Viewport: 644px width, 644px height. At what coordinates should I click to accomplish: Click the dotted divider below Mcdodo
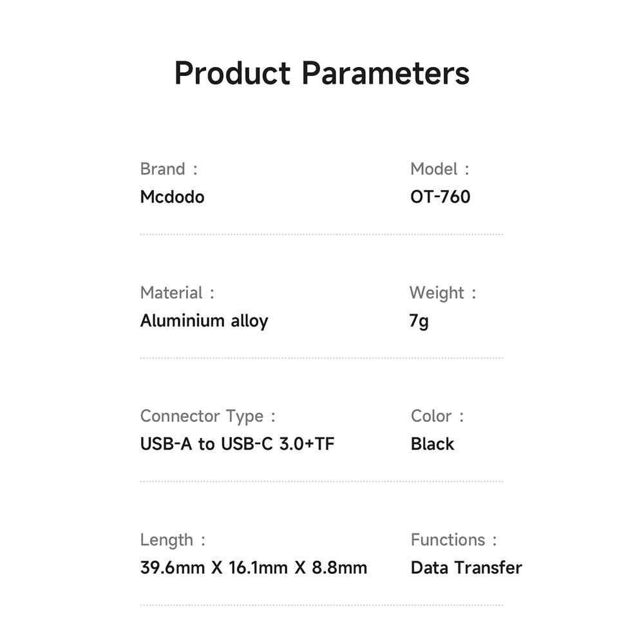[321, 234]
